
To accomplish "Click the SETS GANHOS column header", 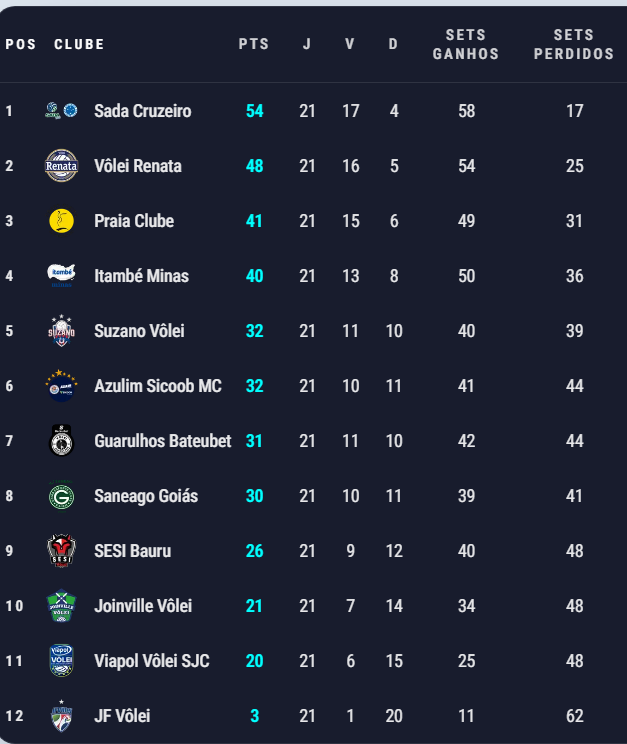I will pyautogui.click(x=466, y=45).
